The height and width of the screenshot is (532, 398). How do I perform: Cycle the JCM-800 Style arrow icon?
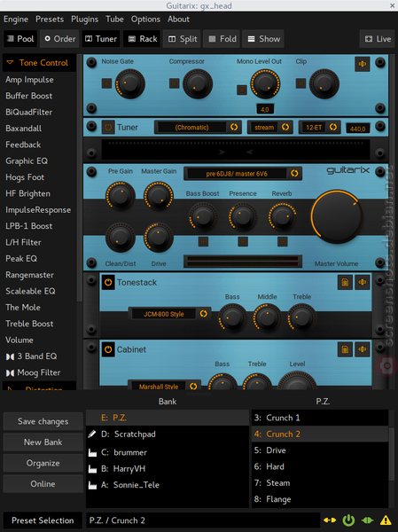coord(204,314)
